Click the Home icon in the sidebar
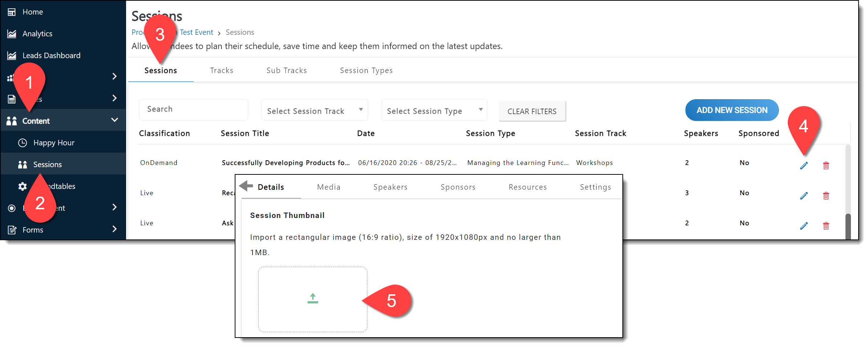 [12, 12]
